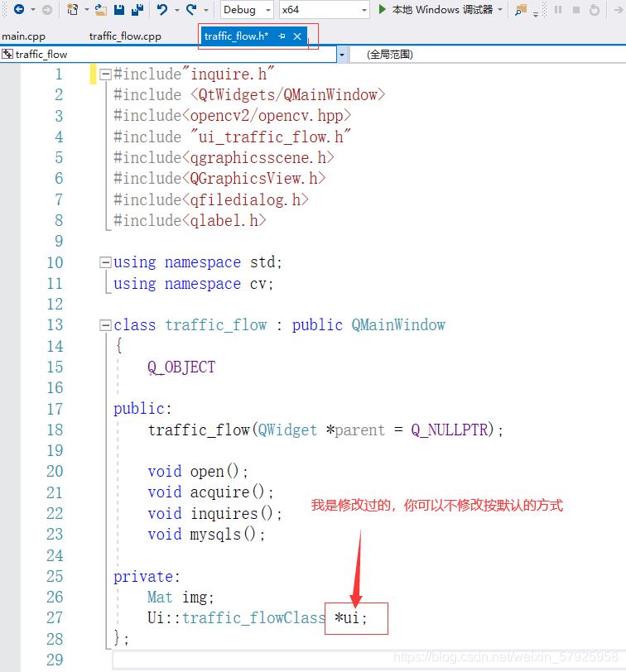This screenshot has width=626, height=672.
Task: Open the traffic_flow project scope dropdown
Action: coord(342,55)
